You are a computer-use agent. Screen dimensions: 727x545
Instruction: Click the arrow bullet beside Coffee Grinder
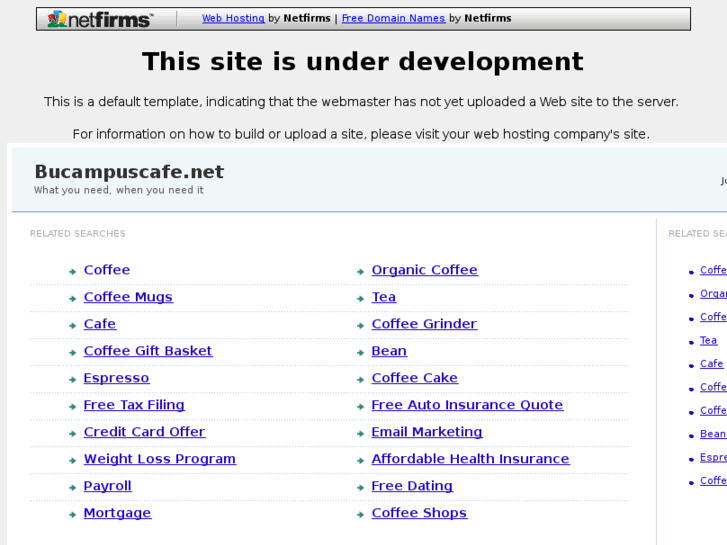point(360,326)
